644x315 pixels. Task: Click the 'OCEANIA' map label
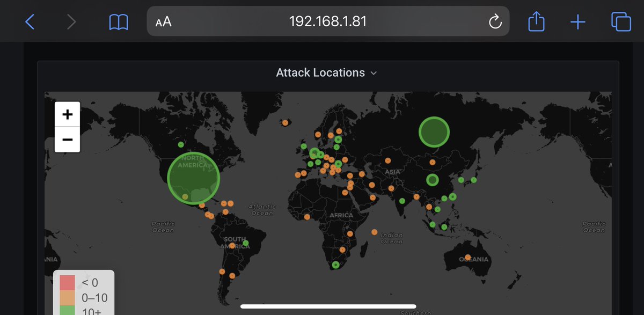pyautogui.click(x=473, y=259)
